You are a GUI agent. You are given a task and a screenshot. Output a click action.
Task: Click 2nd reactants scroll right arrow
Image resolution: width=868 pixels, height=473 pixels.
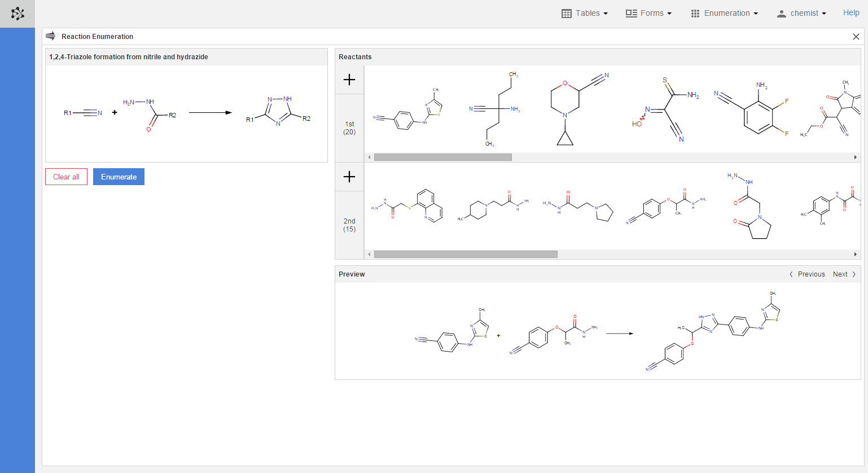856,255
